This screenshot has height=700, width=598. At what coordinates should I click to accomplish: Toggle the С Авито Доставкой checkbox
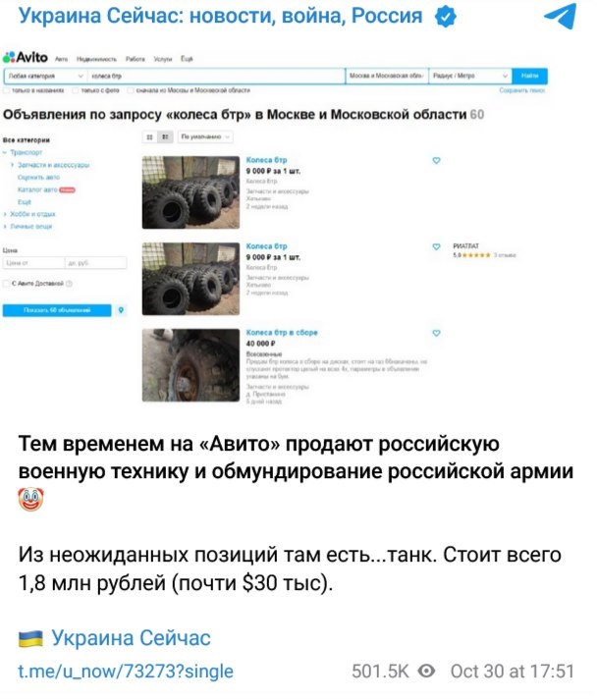pyautogui.click(x=6, y=284)
